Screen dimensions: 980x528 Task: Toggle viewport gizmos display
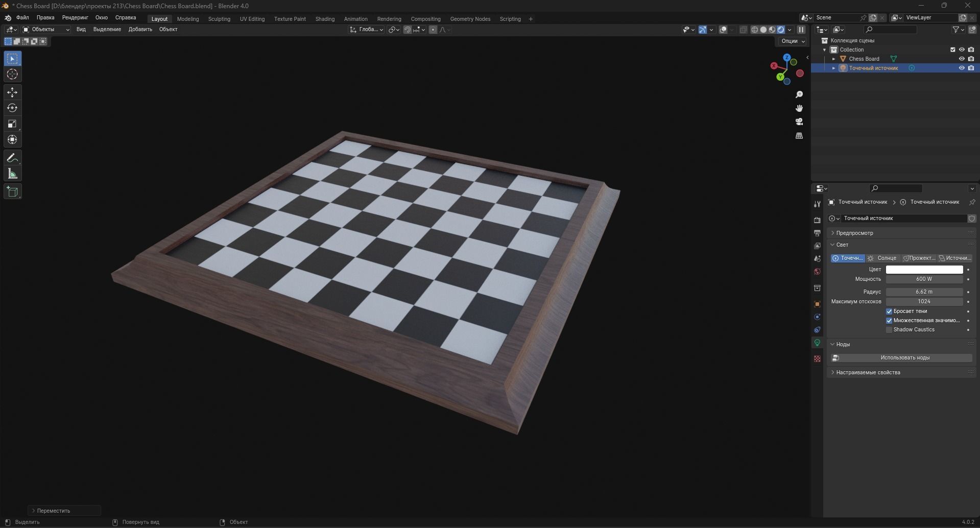[703, 30]
